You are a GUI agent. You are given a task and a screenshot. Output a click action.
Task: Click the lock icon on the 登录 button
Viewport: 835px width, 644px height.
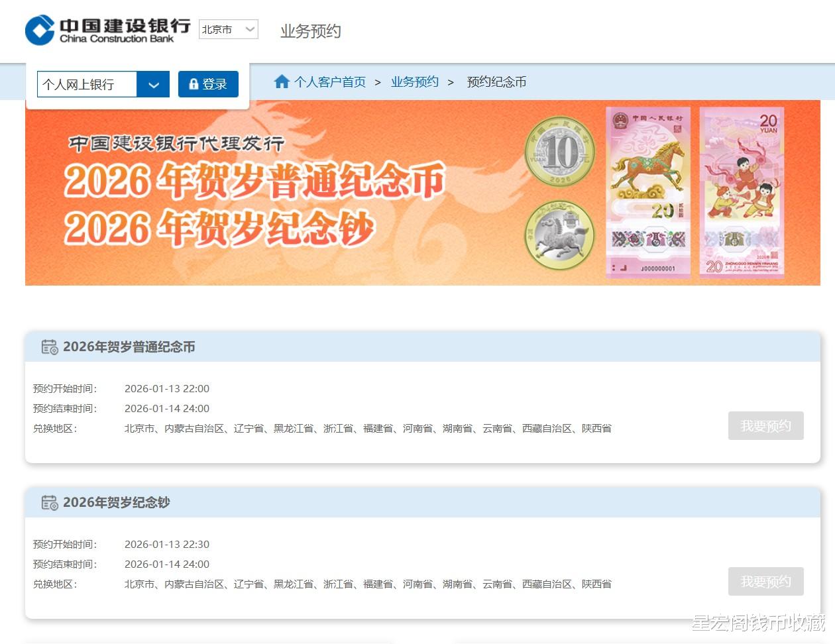[x=194, y=84]
